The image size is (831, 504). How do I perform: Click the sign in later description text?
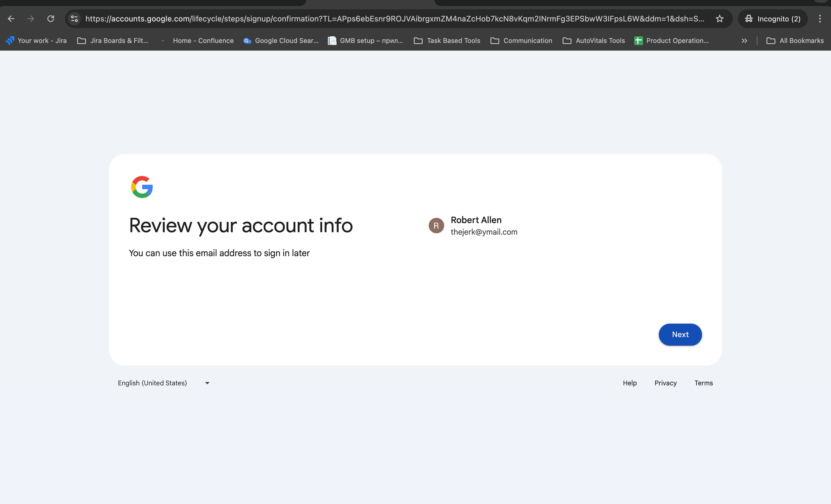[219, 253]
